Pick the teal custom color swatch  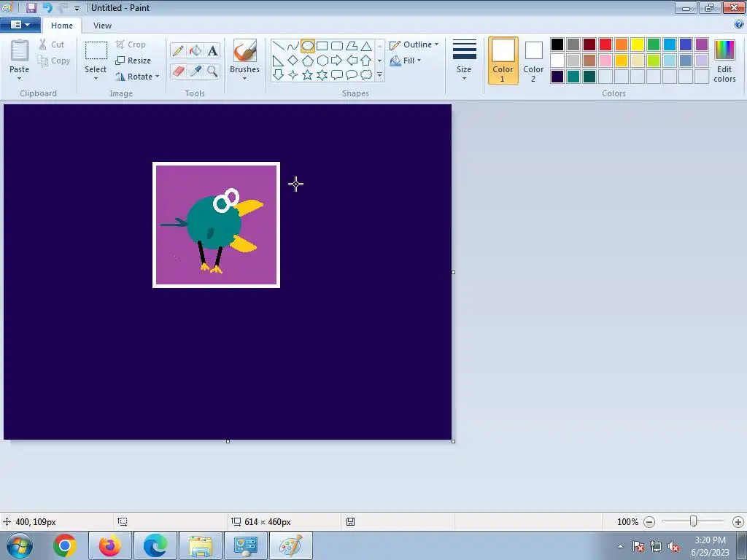573,77
